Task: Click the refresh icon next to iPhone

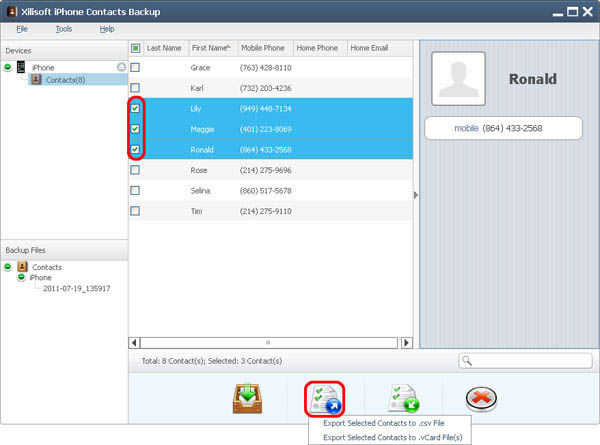Action: click(x=121, y=67)
